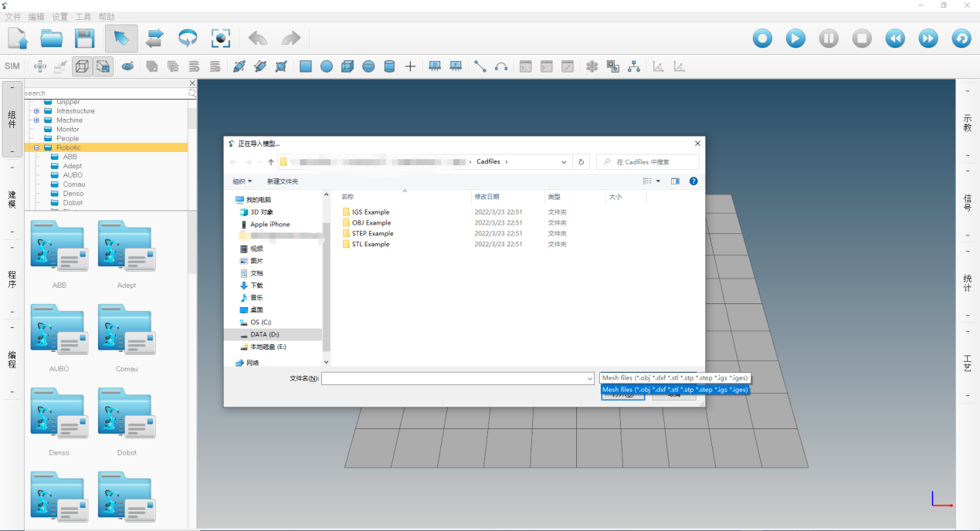Expand the Infrastructure tree node

[36, 111]
